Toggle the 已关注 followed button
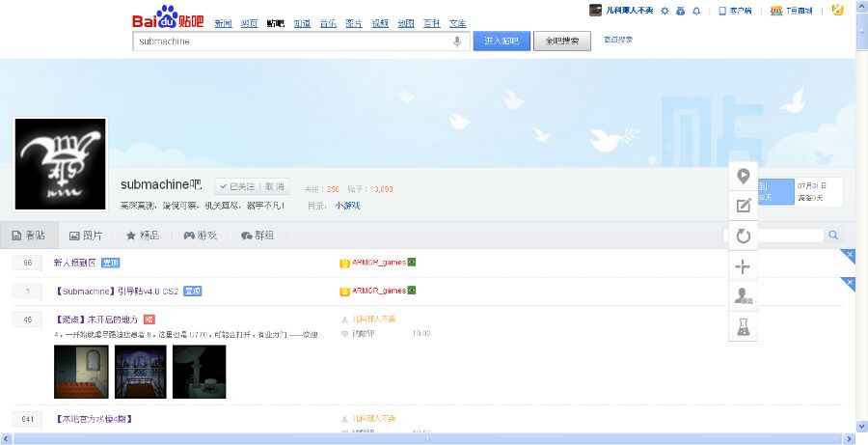This screenshot has width=868, height=445. pyautogui.click(x=237, y=186)
